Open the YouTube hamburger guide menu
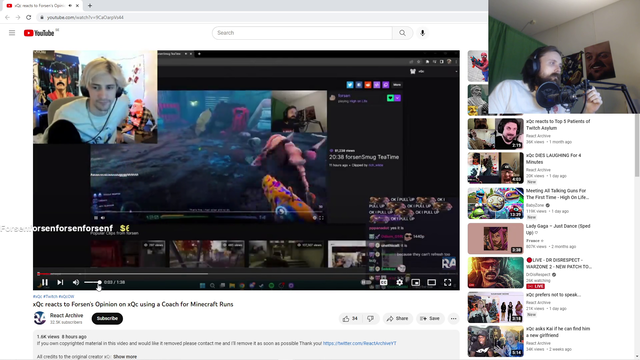This screenshot has height=360, width=640. (x=12, y=33)
